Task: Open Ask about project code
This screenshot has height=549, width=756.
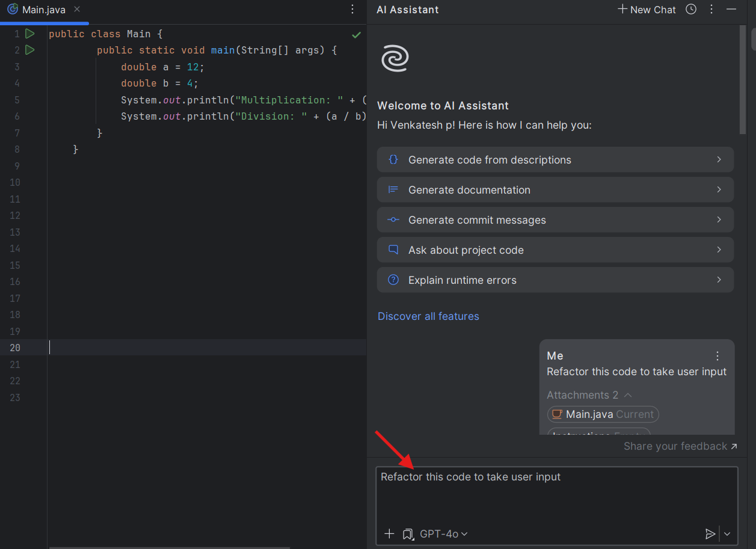Action: click(555, 250)
